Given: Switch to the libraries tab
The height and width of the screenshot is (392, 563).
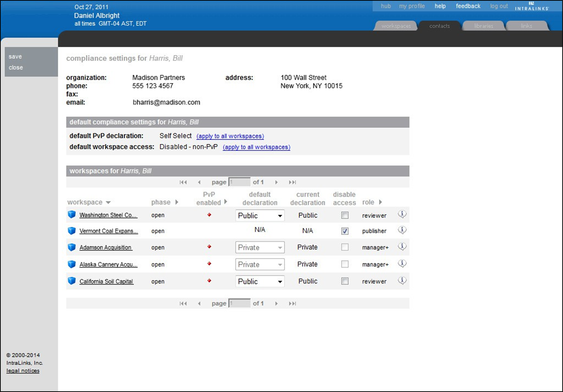Looking at the screenshot, I should tap(484, 26).
